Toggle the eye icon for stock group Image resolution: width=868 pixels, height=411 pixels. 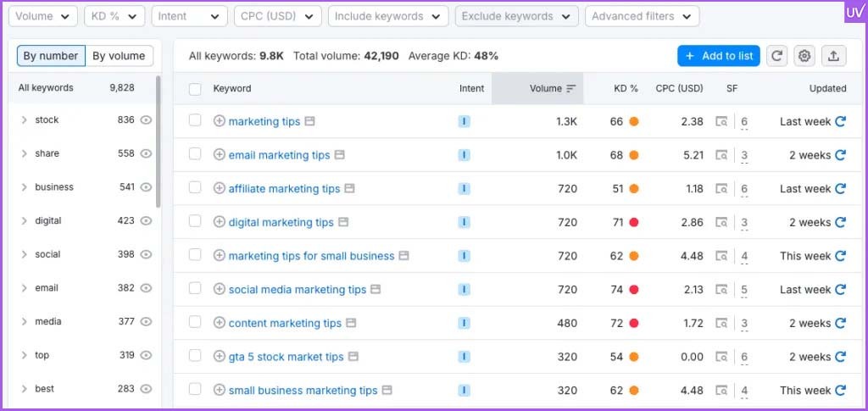pyautogui.click(x=146, y=120)
